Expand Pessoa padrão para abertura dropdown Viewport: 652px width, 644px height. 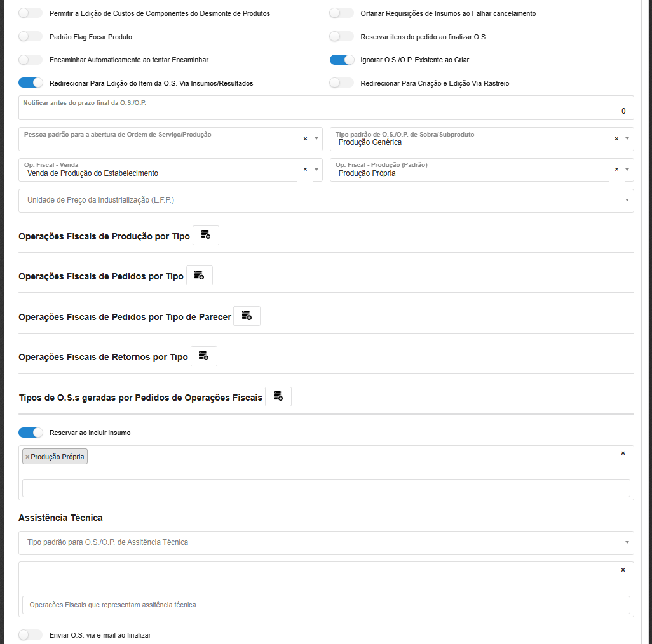316,138
